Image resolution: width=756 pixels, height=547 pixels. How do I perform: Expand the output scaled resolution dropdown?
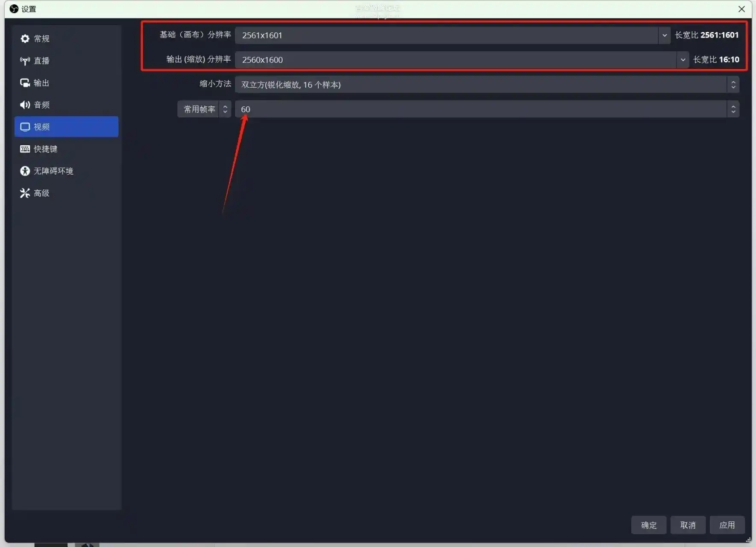683,60
